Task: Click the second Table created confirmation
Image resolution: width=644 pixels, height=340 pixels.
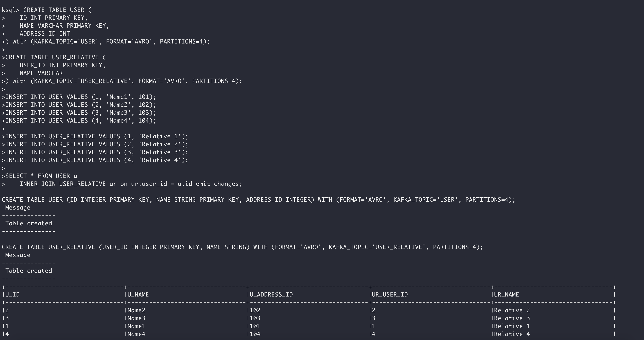Action: [x=28, y=270]
